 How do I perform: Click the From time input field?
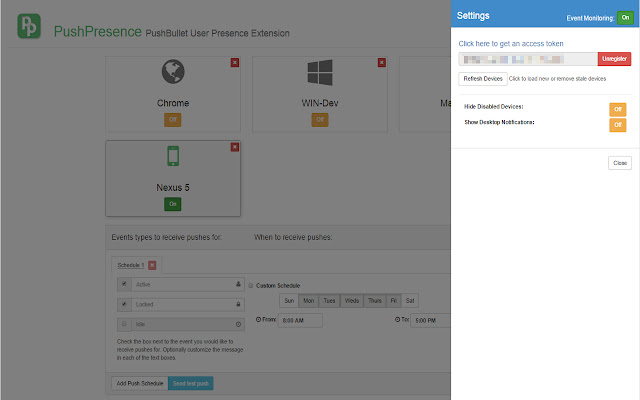(x=300, y=320)
